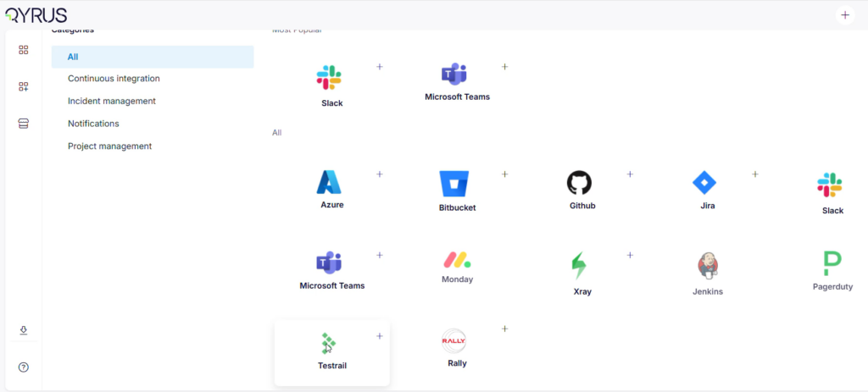This screenshot has height=392, width=868.
Task: Click the Jira integration icon
Action: point(704,183)
